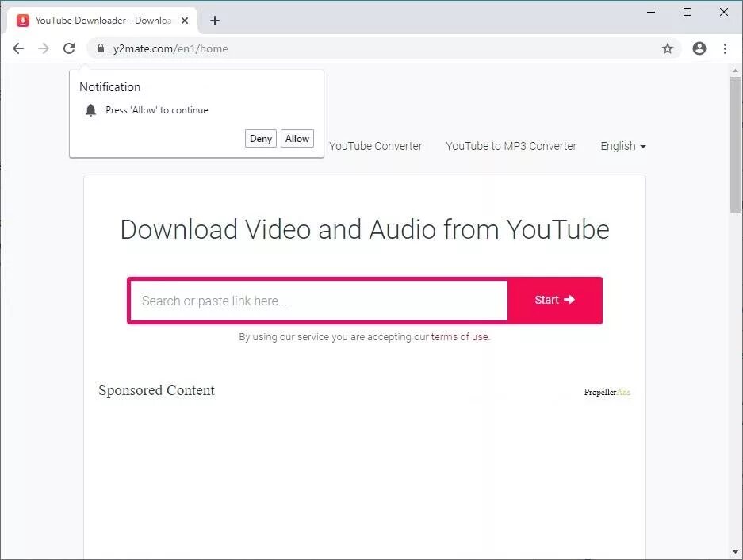Open the Chrome profile avatar icon
The image size is (743, 560).
coord(699,48)
